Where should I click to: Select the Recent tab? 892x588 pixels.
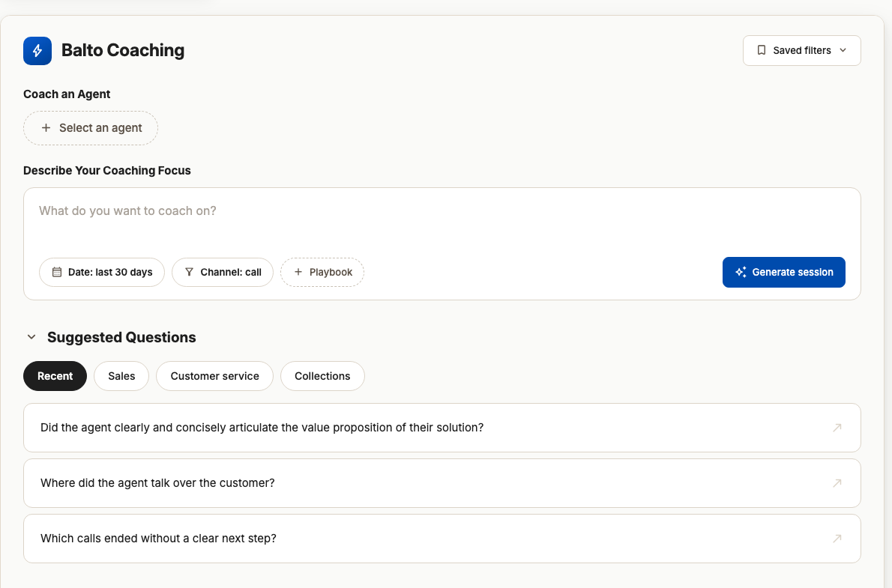[x=55, y=376]
